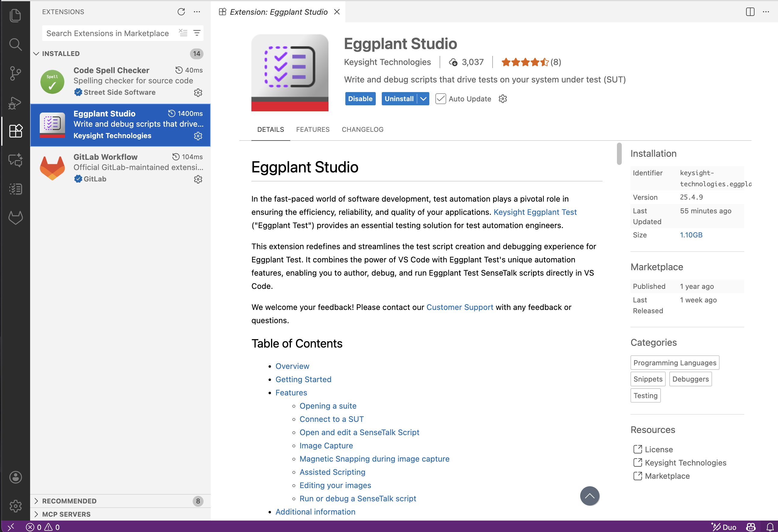The height and width of the screenshot is (532, 778).
Task: Uncheck the Auto Update checkbox
Action: [440, 99]
